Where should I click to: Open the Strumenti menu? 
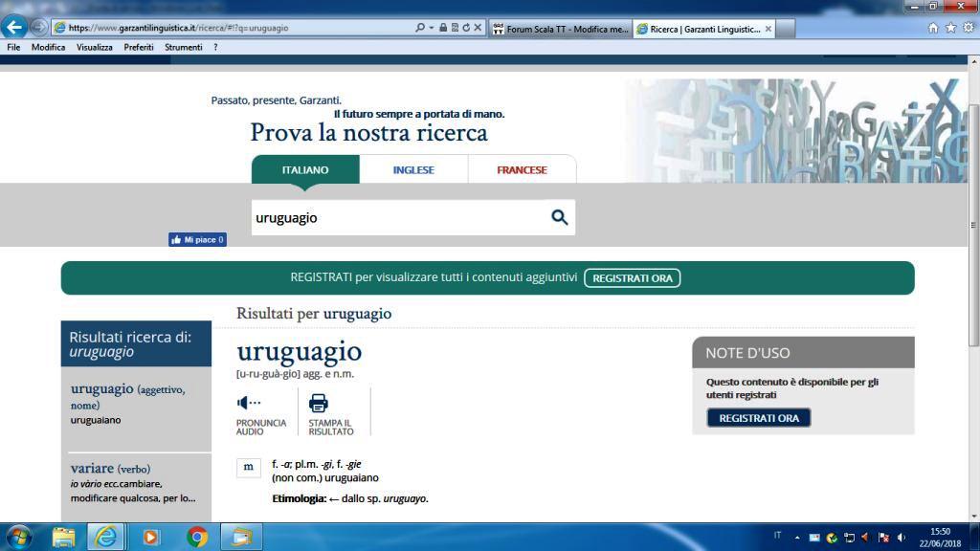pyautogui.click(x=183, y=47)
